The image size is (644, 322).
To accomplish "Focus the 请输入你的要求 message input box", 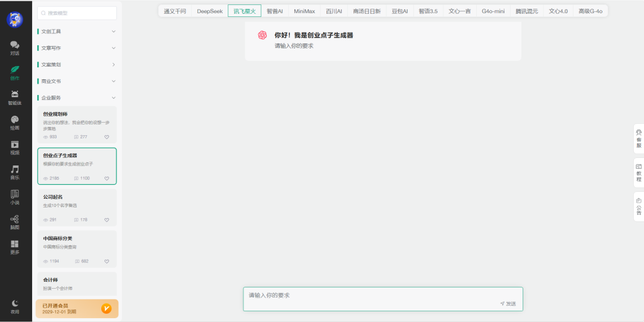I will tap(383, 299).
